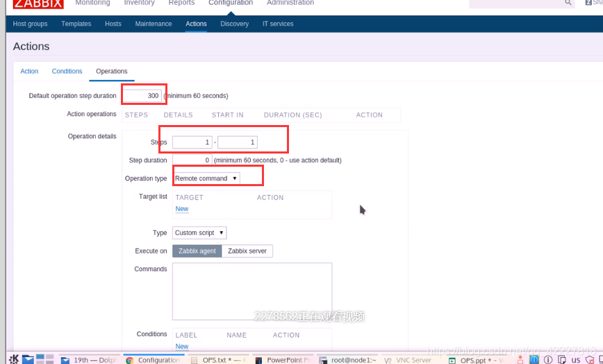
Task: Open the Monitoring menu
Action: [92, 3]
